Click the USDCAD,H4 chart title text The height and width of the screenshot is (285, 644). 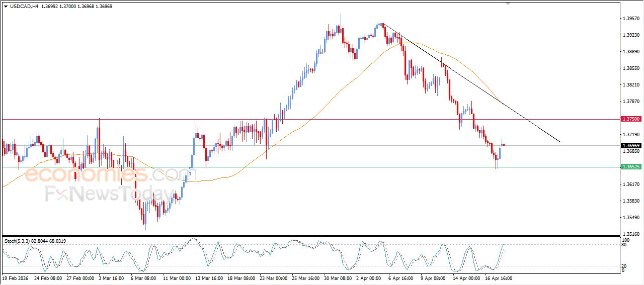point(24,7)
